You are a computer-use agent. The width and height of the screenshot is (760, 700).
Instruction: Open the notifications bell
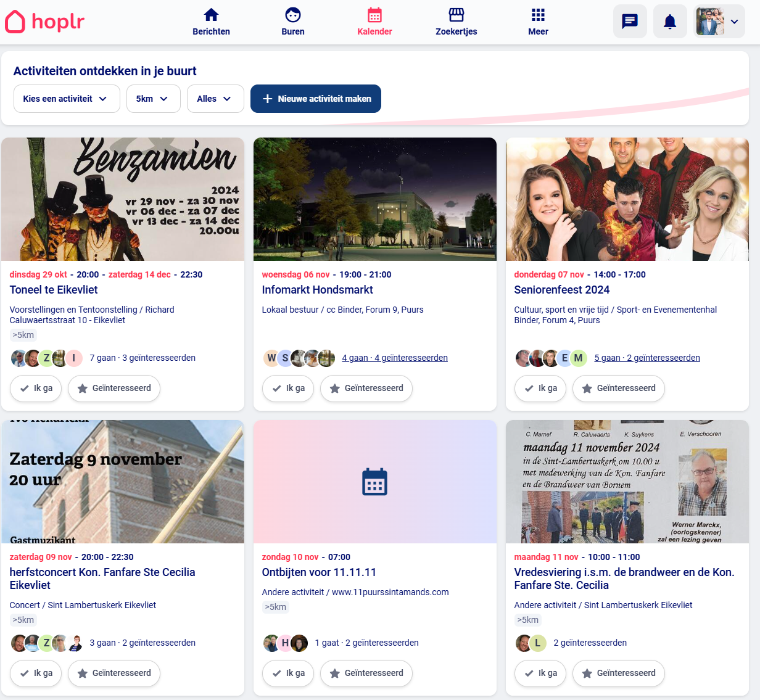669,22
